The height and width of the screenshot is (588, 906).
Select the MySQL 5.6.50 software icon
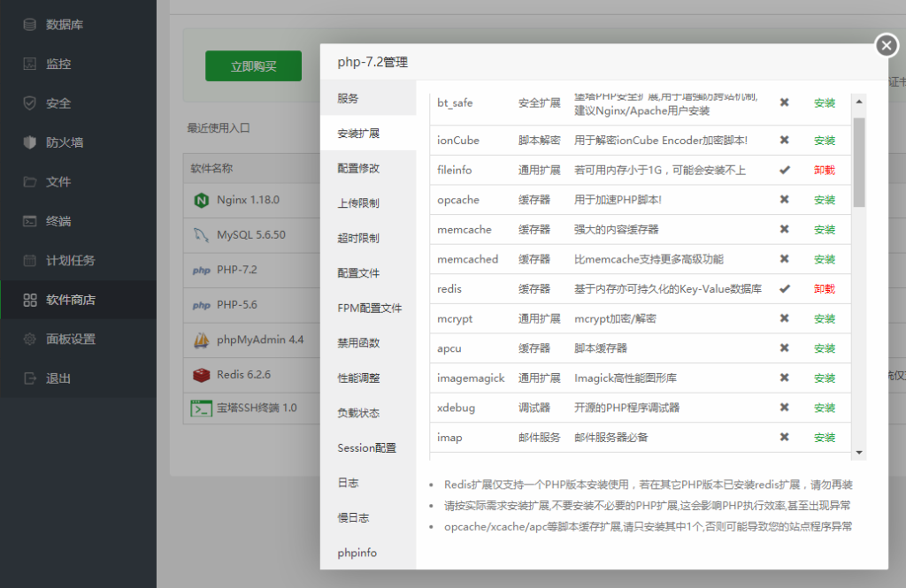coord(200,235)
